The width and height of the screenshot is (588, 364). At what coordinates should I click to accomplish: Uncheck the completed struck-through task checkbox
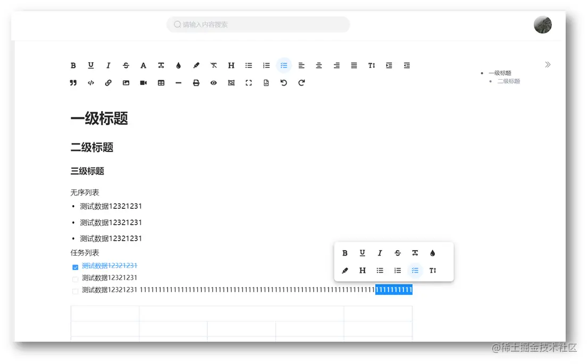click(75, 267)
